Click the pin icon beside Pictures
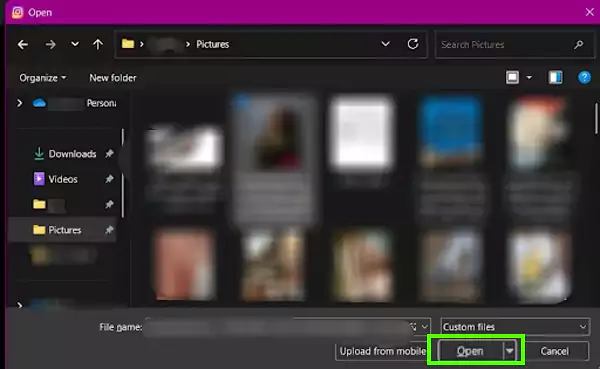The width and height of the screenshot is (600, 369). [109, 230]
